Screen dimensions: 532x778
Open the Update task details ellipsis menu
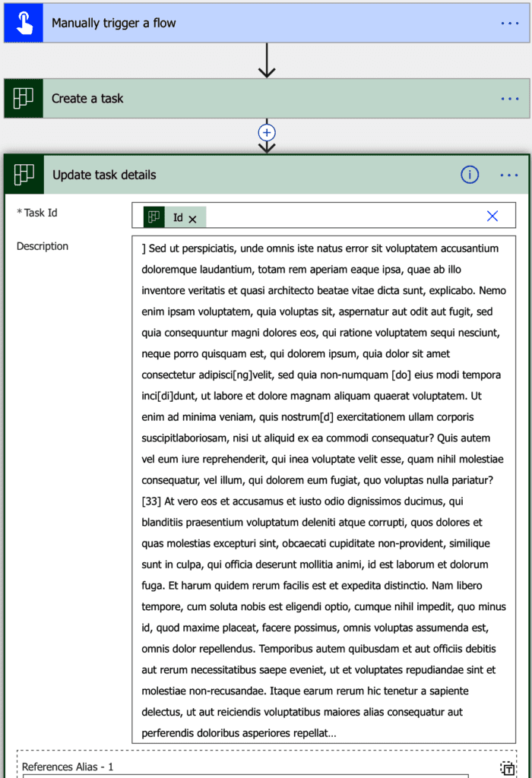pos(509,175)
